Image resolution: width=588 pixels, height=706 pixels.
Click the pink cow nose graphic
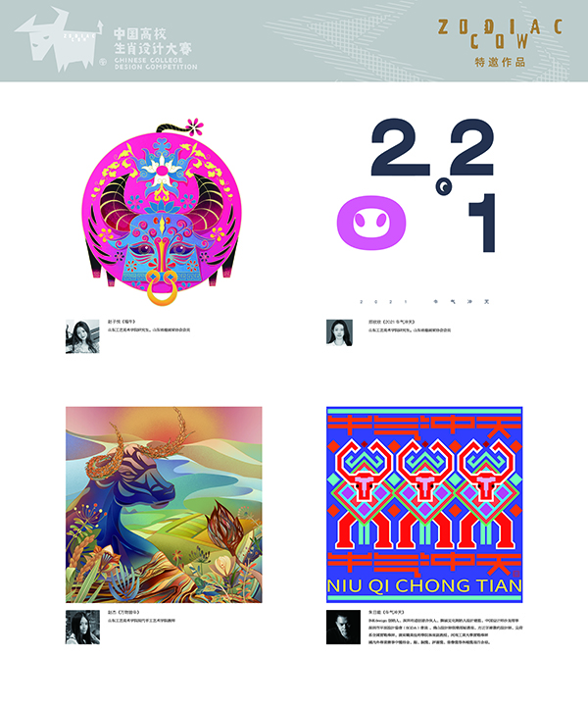371,223
